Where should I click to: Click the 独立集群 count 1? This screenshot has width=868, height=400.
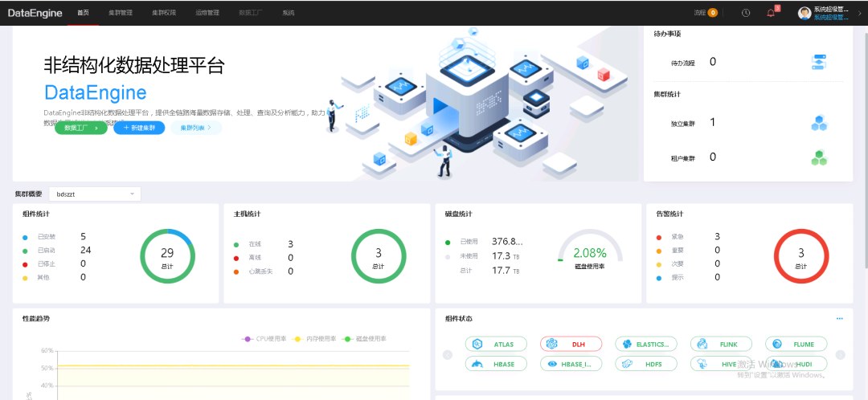pyautogui.click(x=712, y=123)
